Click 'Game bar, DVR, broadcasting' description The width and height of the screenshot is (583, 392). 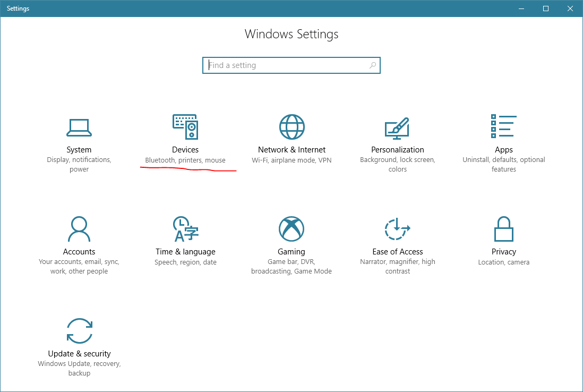click(291, 266)
